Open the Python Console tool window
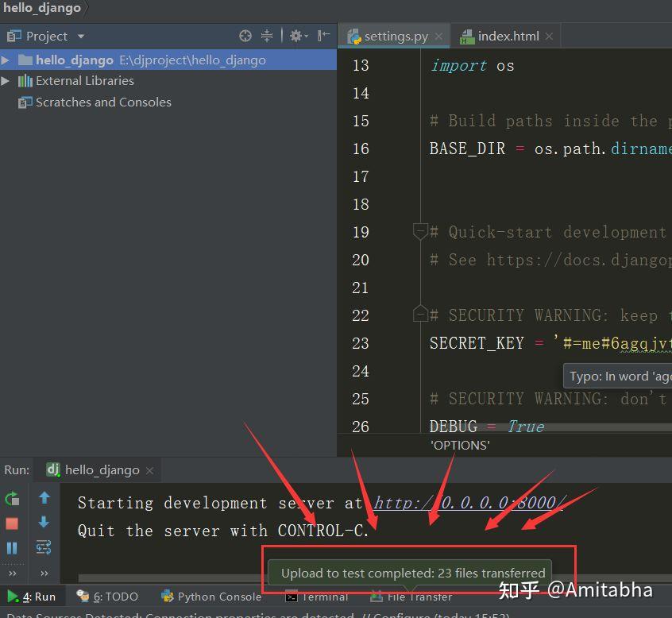This screenshot has width=672, height=618. click(210, 597)
